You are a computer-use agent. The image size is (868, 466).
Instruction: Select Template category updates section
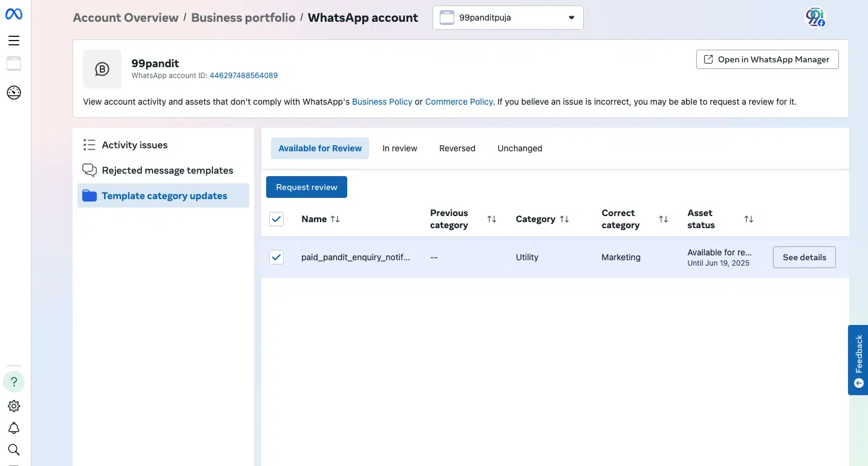tap(163, 196)
